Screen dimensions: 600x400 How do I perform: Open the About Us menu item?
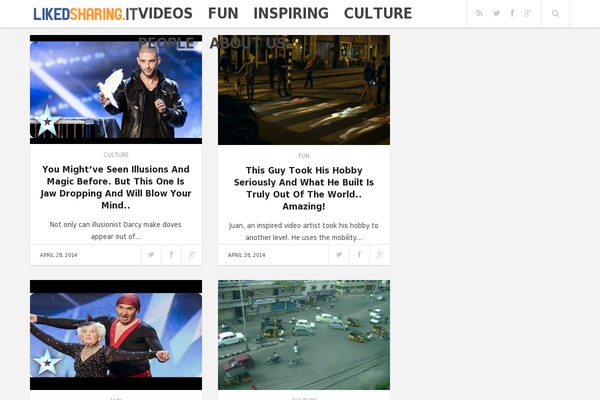[248, 43]
